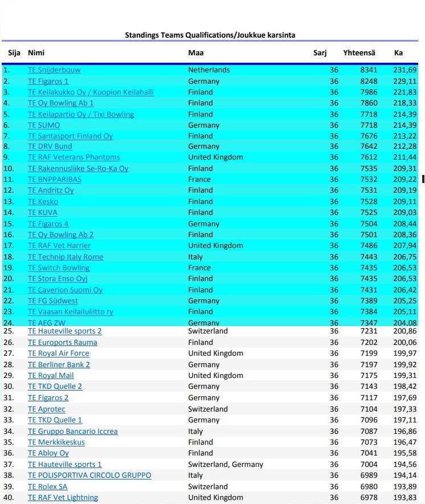Image resolution: width=425 pixels, height=504 pixels.
Task: Select the TE Berliner Bank 2 link
Action: click(x=59, y=365)
